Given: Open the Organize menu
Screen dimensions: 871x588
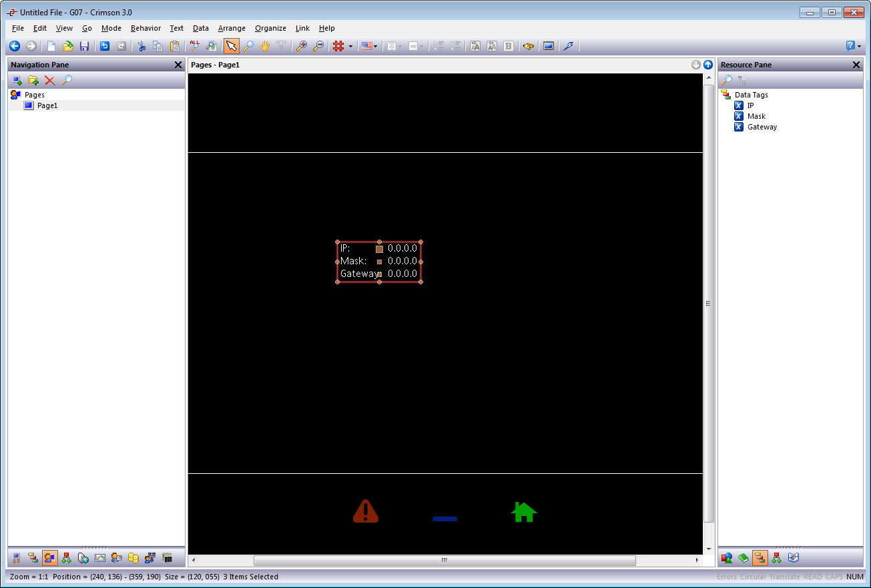Looking at the screenshot, I should 270,28.
